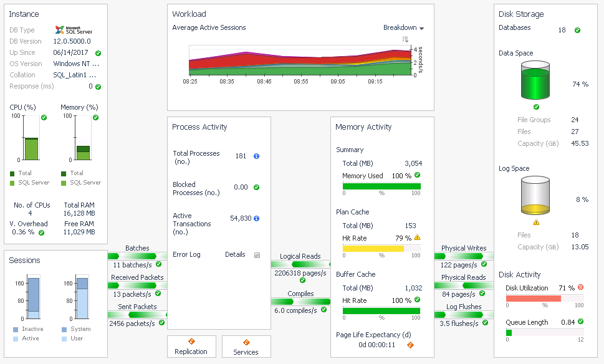This screenshot has height=364, width=604.
Task: Click the Disk Utilization red bar
Action: tap(533, 298)
